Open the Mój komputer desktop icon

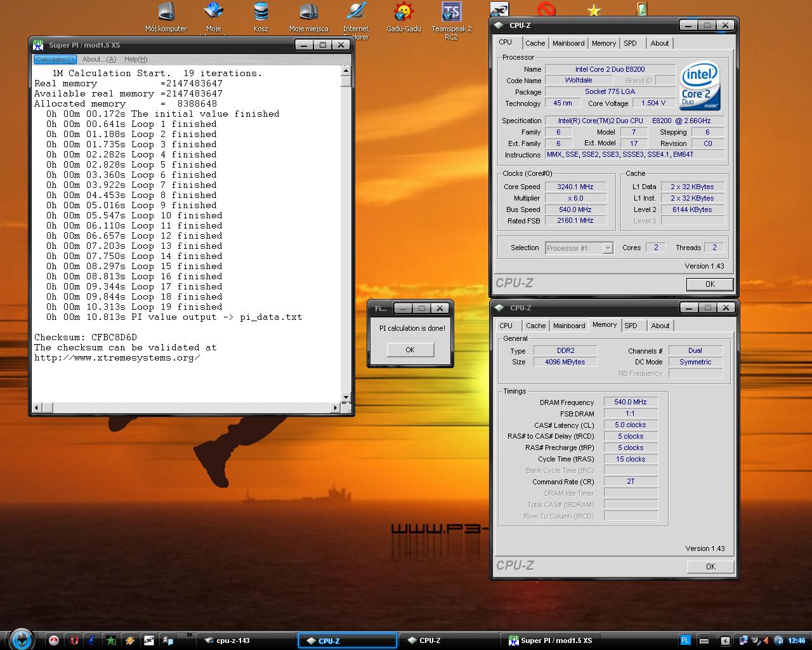coord(166,17)
